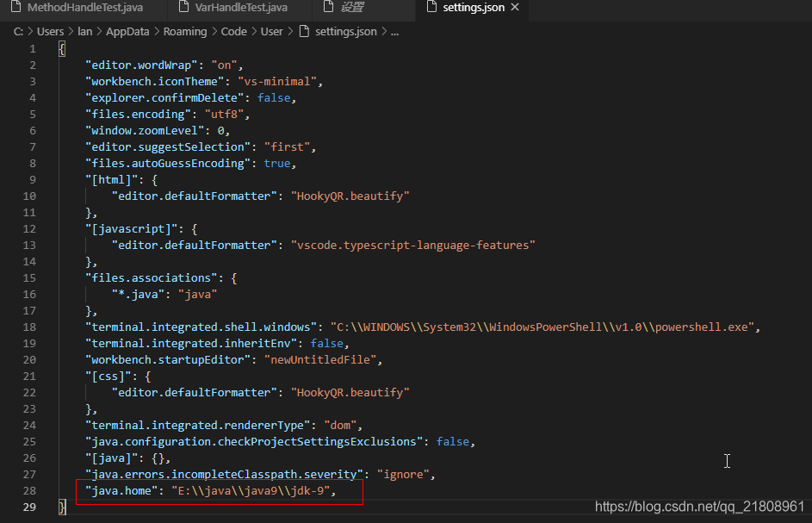Switch to the MethodHandleTest.java tab

[x=84, y=8]
